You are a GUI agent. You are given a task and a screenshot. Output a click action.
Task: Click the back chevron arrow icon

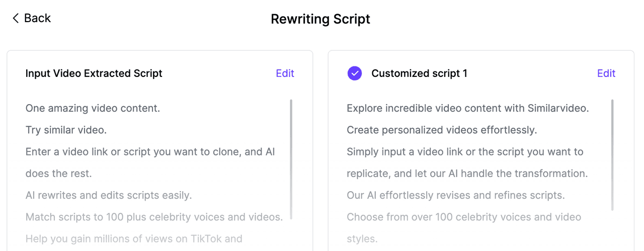coord(16,19)
